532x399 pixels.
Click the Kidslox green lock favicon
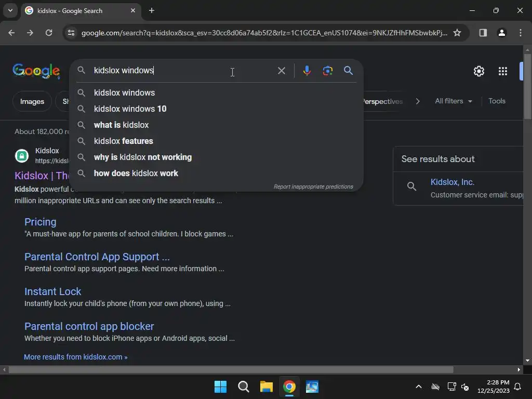(x=22, y=156)
